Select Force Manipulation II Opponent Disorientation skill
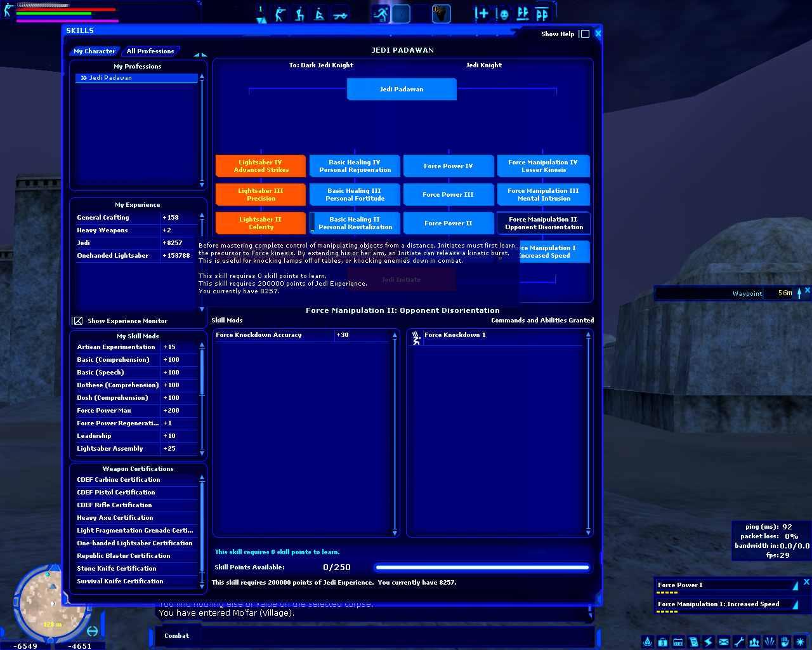This screenshot has height=650, width=812. coord(543,223)
